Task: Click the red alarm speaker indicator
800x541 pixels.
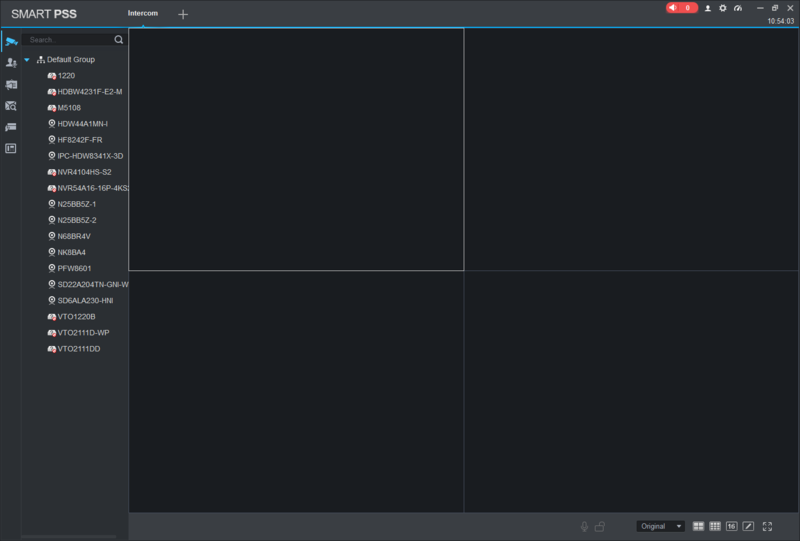Action: click(681, 8)
